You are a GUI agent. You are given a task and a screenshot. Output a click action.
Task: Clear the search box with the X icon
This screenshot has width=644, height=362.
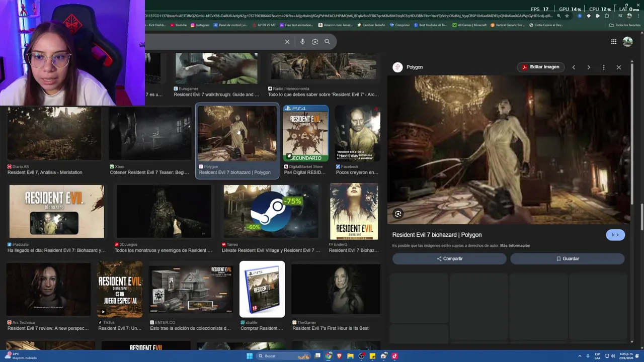click(x=287, y=42)
